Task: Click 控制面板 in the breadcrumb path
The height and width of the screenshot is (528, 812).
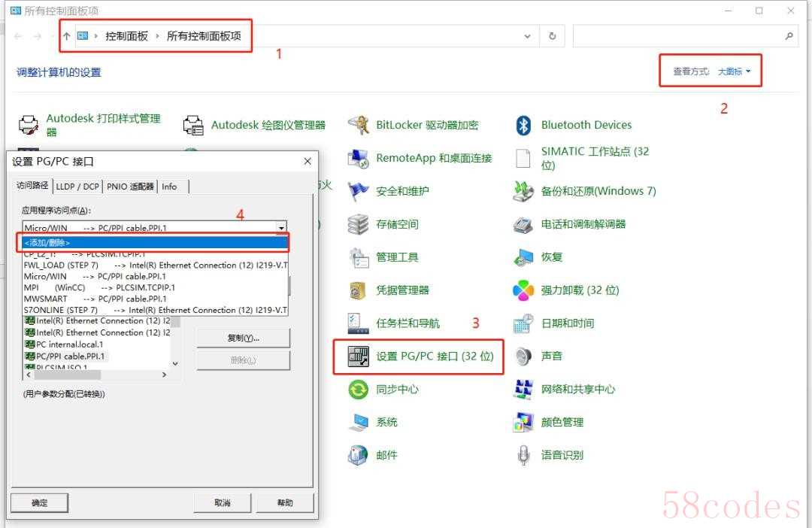Action: [x=127, y=36]
